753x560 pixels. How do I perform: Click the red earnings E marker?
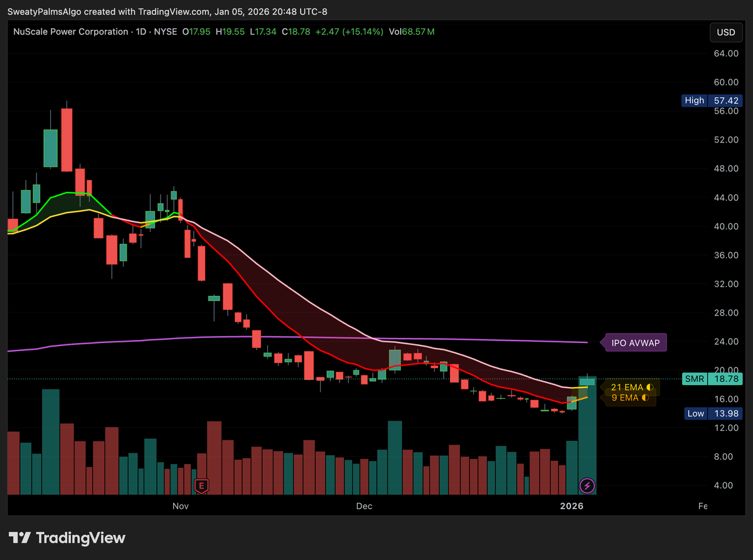pyautogui.click(x=201, y=485)
